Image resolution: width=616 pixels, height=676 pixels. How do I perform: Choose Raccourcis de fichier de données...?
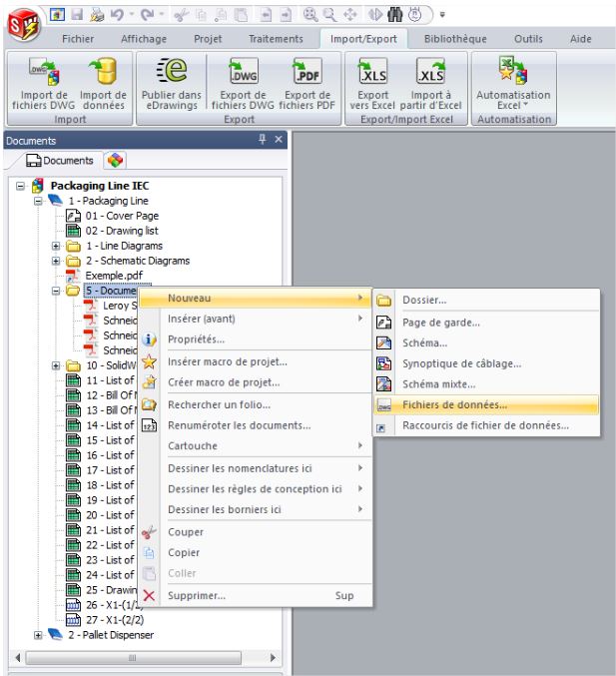point(486,426)
